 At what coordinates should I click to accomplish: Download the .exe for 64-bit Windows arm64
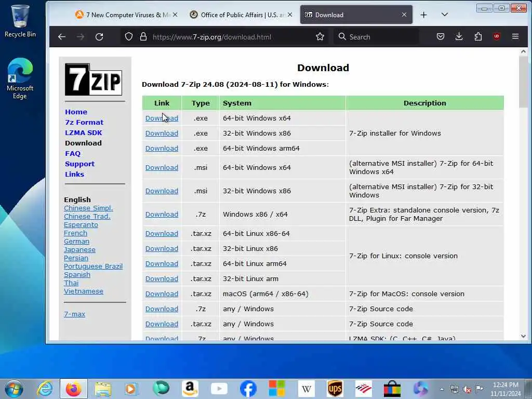[162, 148]
